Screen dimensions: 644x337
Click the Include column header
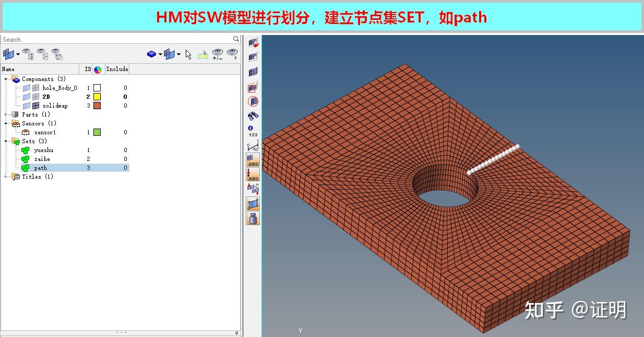point(116,68)
